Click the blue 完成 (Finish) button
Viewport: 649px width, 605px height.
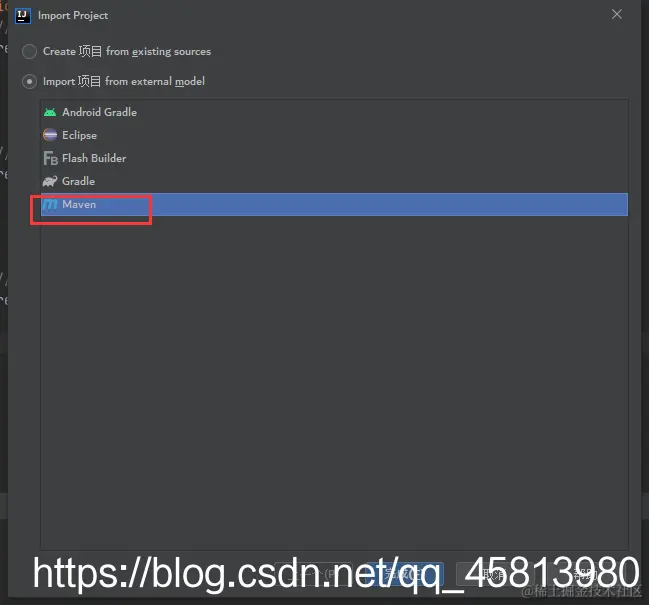coord(405,574)
